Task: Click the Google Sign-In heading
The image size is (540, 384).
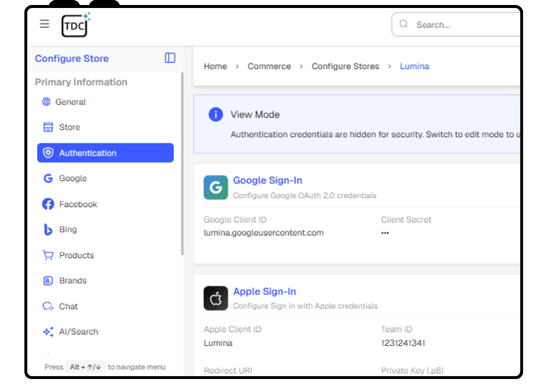Action: click(x=268, y=180)
